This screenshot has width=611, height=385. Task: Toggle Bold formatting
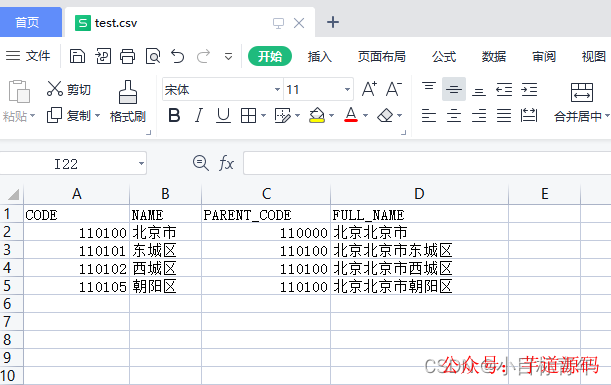click(174, 115)
